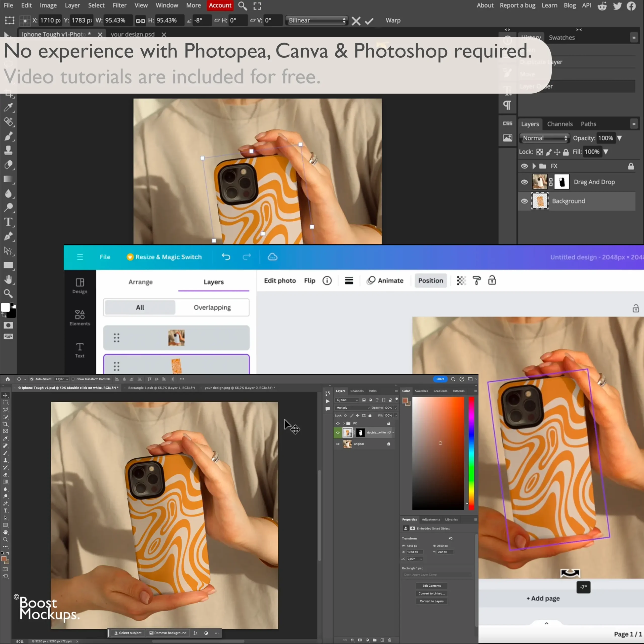Viewport: 644px width, 644px height.
Task: Expand the FX folder in Photopea layers
Action: point(534,166)
